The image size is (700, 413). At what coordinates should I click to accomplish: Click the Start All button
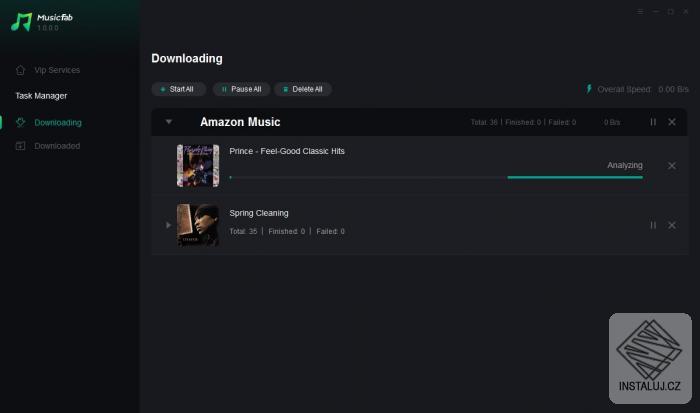pyautogui.click(x=178, y=89)
